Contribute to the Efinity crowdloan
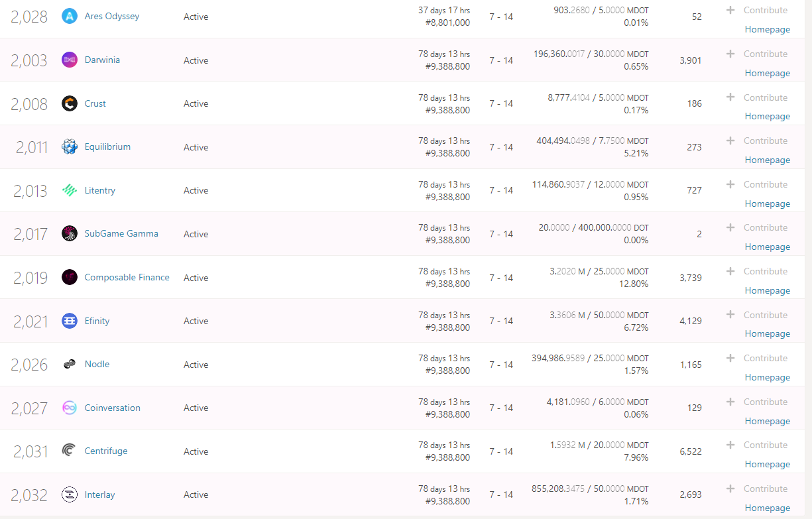This screenshot has width=812, height=519. (x=757, y=315)
